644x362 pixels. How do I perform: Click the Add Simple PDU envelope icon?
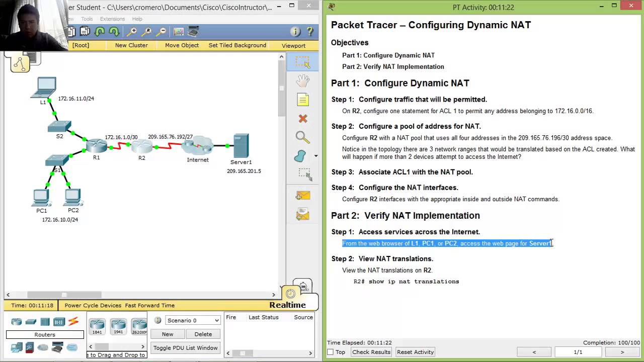pos(302,196)
